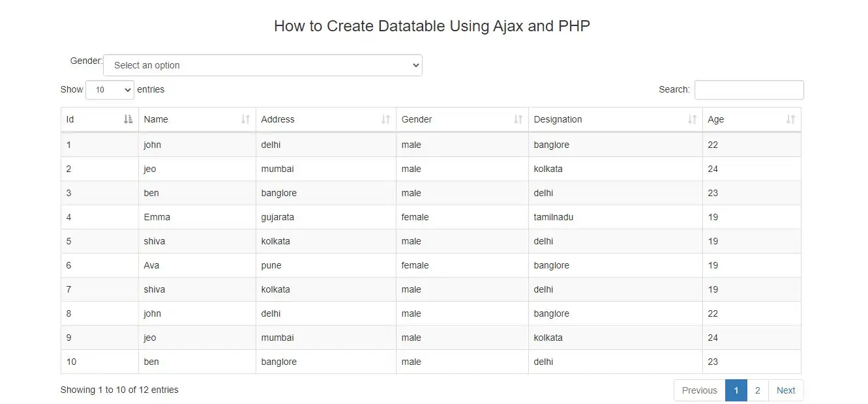The width and height of the screenshot is (868, 404).
Task: Click name 'ben' in row 10
Action: point(151,362)
